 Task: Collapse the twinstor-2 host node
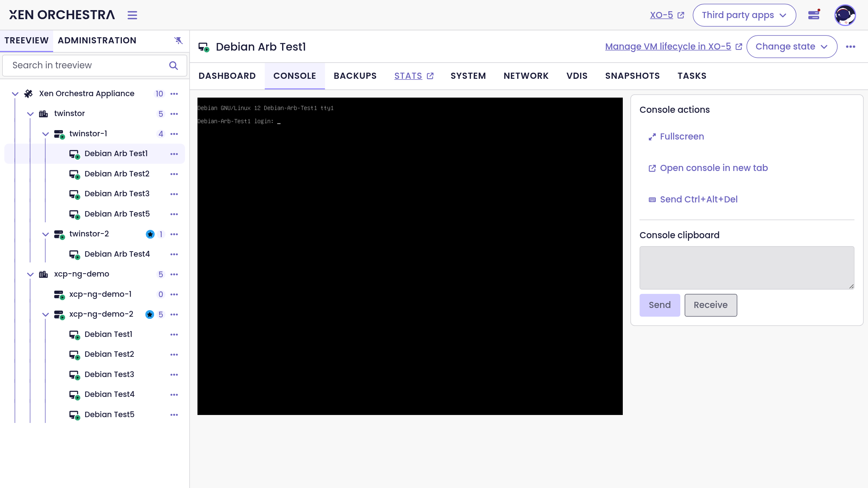pos(46,234)
